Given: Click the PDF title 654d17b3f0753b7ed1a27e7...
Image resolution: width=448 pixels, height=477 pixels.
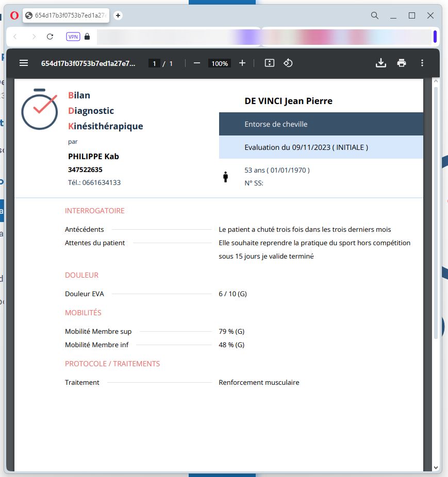Looking at the screenshot, I should (88, 63).
